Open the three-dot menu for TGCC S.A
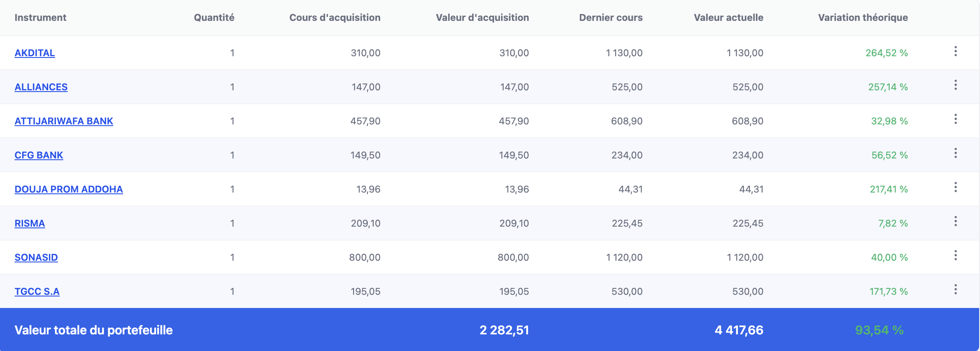Image resolution: width=980 pixels, height=351 pixels. coord(956,289)
